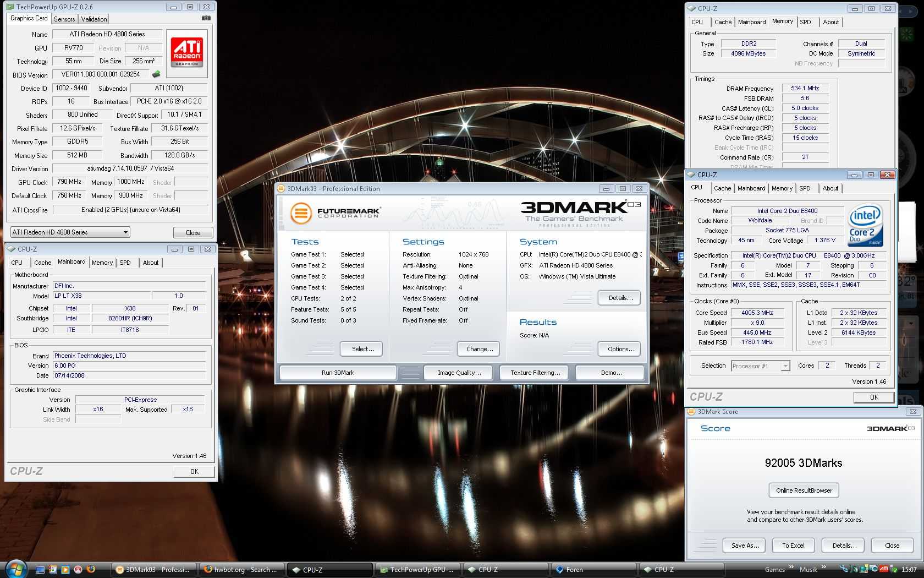Screen dimensions: 924x578
Task: Click the Core Speed 4005.3 MHz value
Action: click(x=757, y=313)
